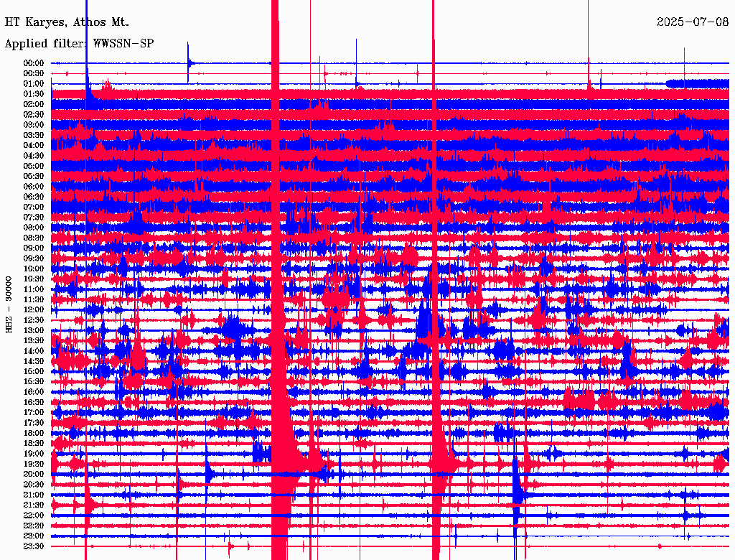Select the 19:00 time label
Image resolution: width=735 pixels, height=560 pixels.
point(34,454)
